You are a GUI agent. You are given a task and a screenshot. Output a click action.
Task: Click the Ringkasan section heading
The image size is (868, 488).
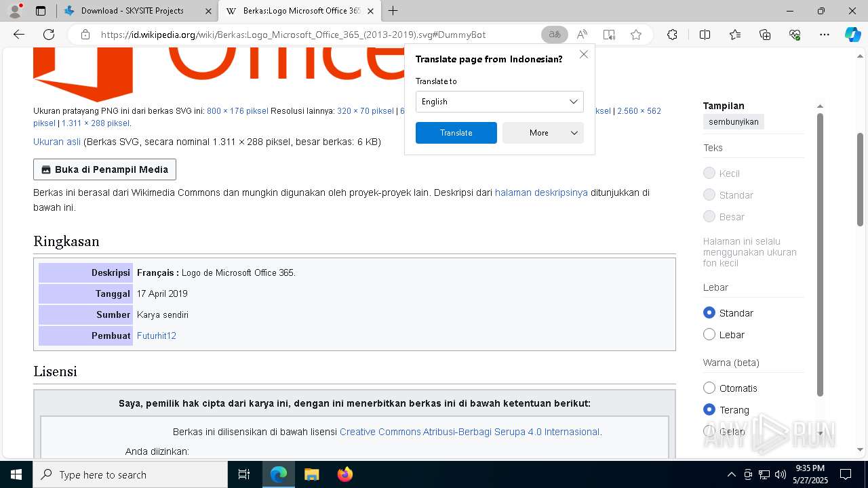click(x=66, y=241)
